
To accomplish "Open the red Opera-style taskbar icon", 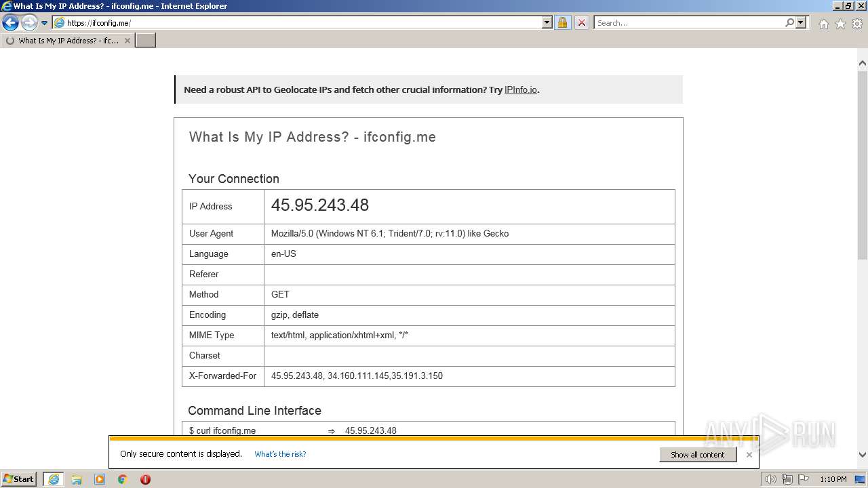I will [x=145, y=479].
